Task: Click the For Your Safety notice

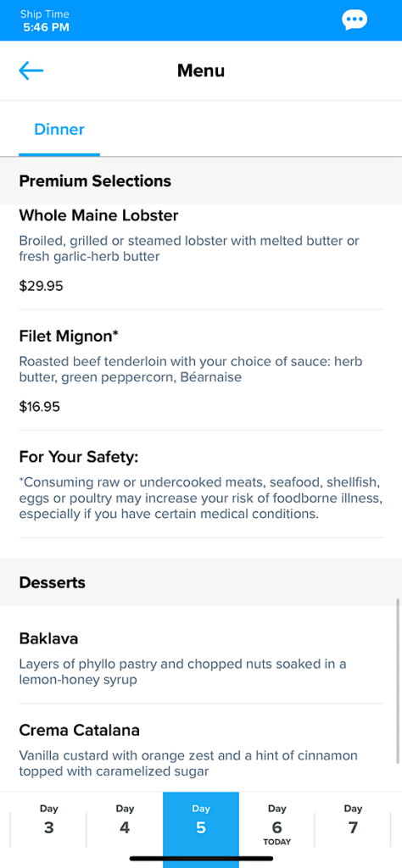Action: (x=201, y=484)
